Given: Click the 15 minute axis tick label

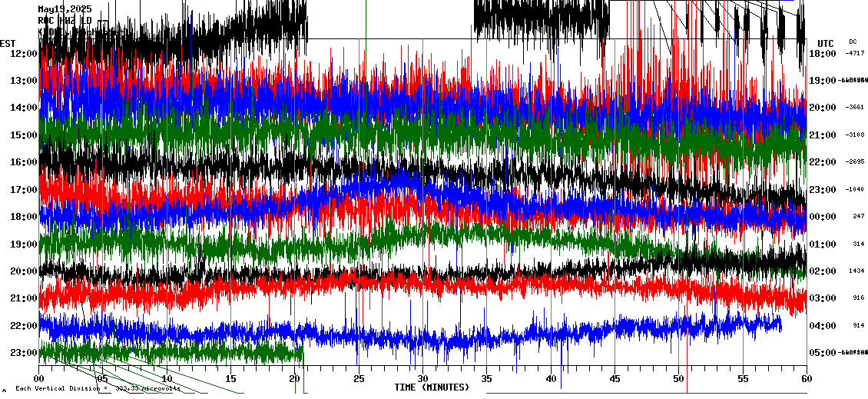Looking at the screenshot, I should [231, 379].
